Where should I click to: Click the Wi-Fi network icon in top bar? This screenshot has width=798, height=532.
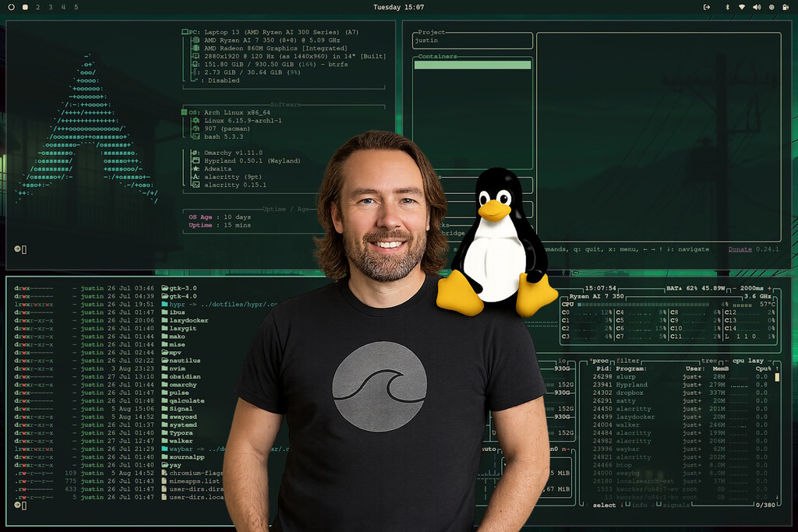[x=742, y=7]
